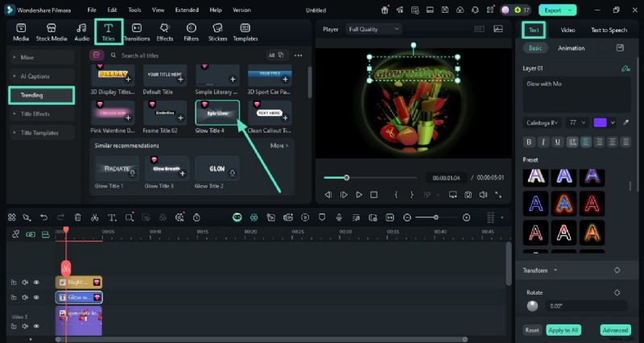Viewport: 644px width, 343px height.
Task: Open the Tools menu
Action: coord(134,10)
